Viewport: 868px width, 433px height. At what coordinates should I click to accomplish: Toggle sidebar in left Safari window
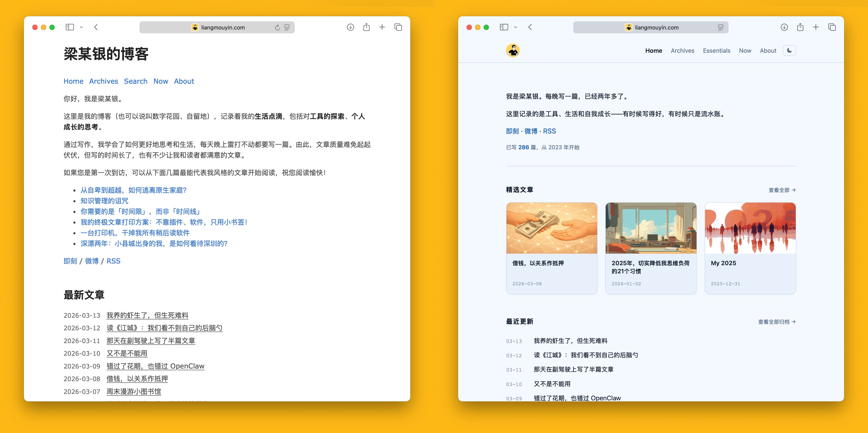[70, 27]
